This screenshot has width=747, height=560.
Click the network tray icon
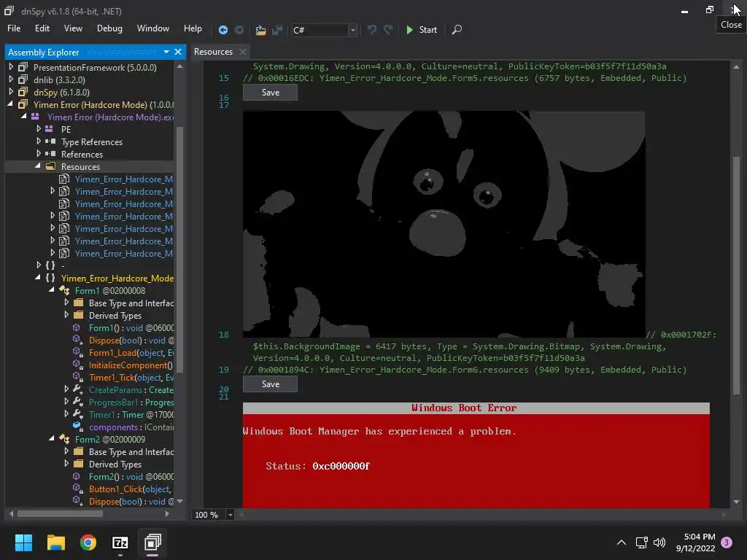pyautogui.click(x=641, y=542)
